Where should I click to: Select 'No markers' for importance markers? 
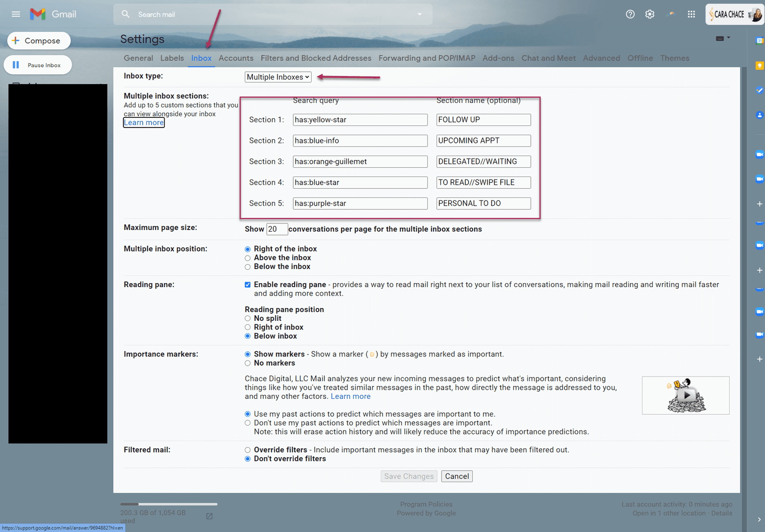coord(248,363)
